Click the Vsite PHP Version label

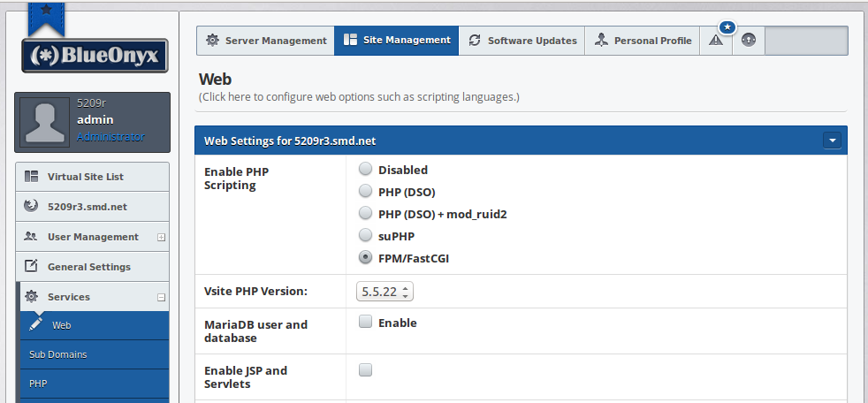pyautogui.click(x=255, y=291)
